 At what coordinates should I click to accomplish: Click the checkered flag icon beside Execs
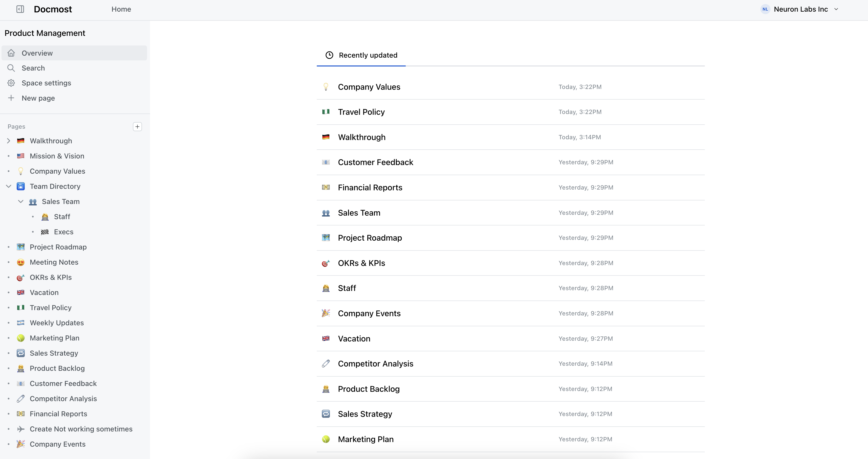[45, 232]
